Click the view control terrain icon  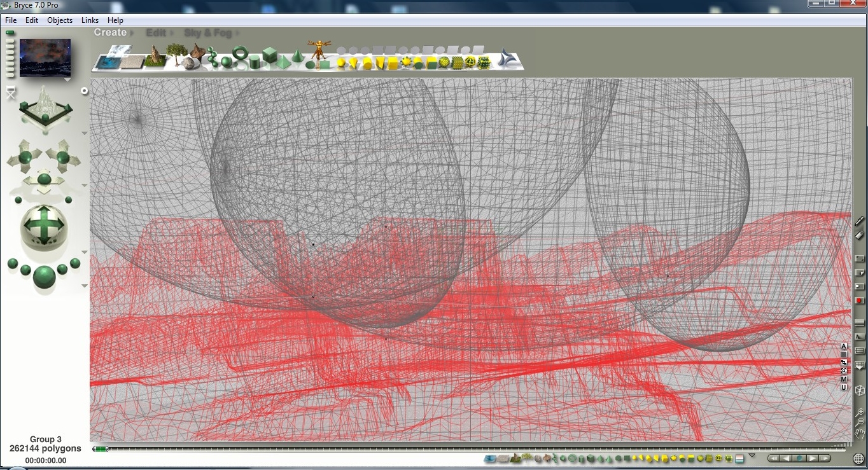pos(45,106)
